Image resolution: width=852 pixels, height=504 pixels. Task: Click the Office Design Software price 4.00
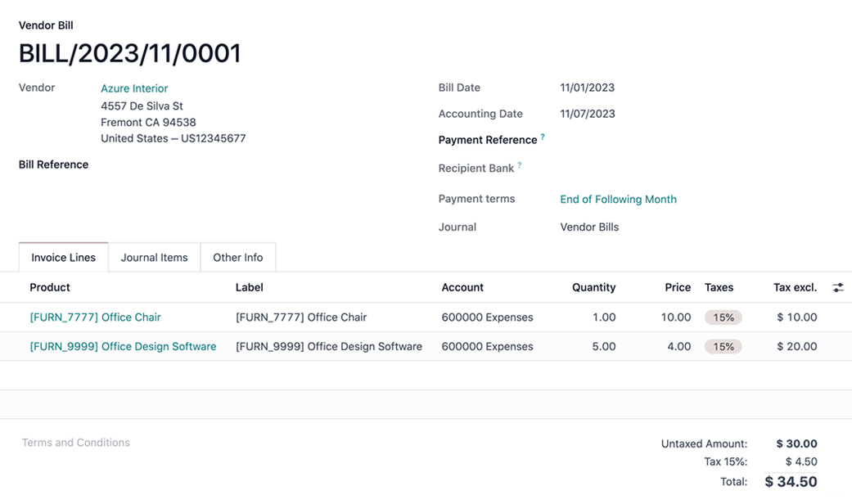click(x=678, y=347)
